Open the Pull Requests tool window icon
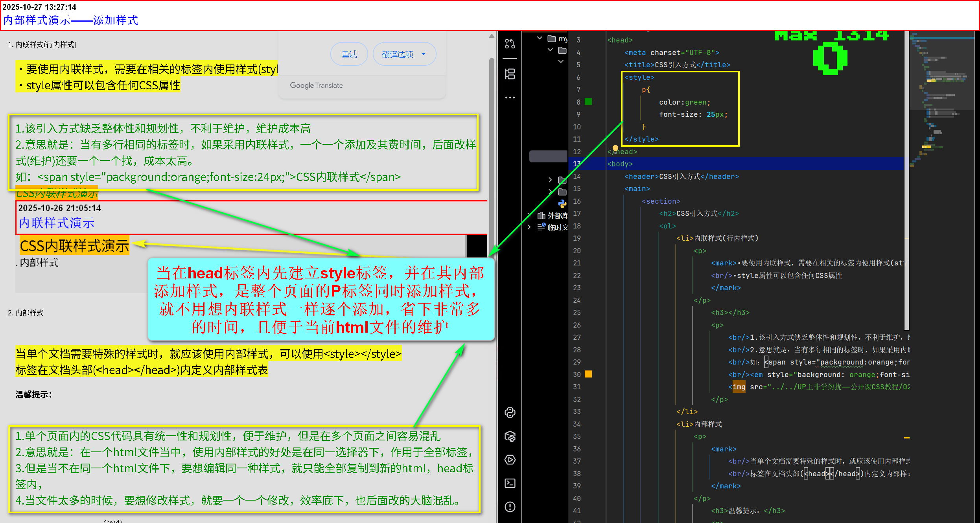This screenshot has width=980, height=523. click(x=510, y=44)
